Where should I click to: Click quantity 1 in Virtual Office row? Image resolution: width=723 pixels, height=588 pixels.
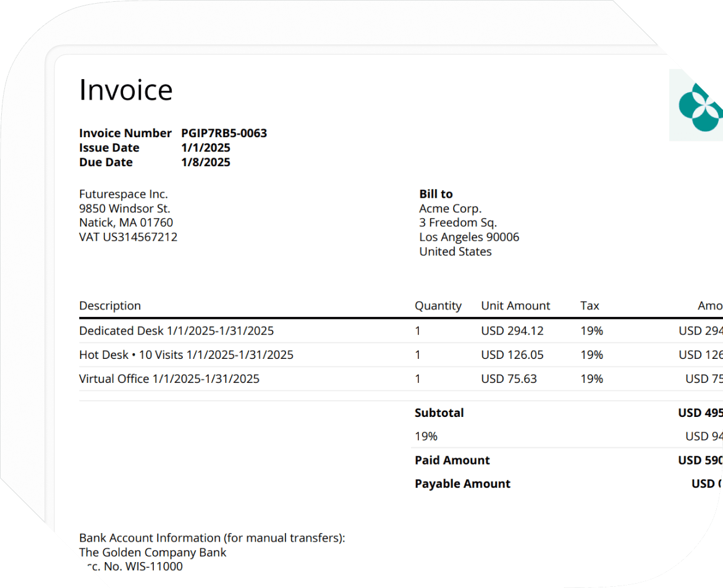pos(418,379)
